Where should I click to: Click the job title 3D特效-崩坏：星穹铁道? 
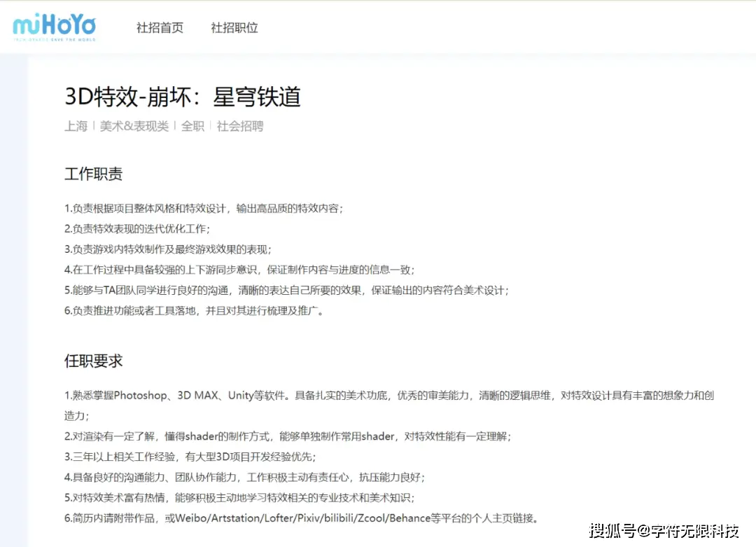183,97
